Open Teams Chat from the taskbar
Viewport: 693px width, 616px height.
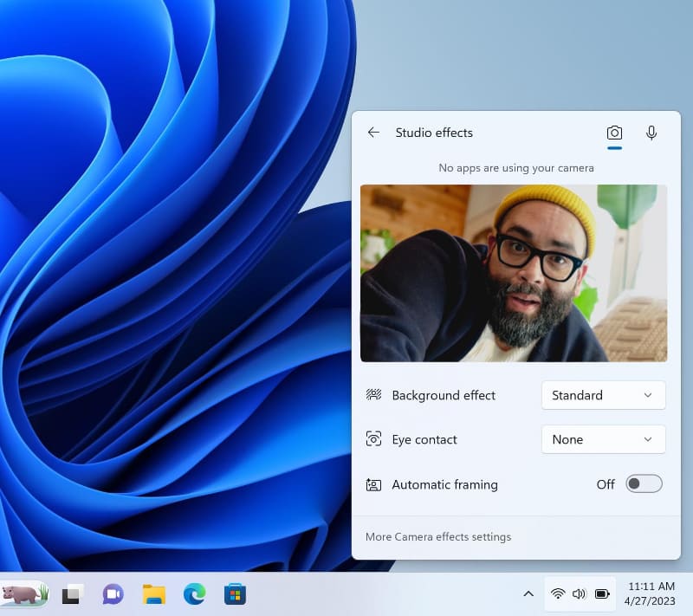113,594
